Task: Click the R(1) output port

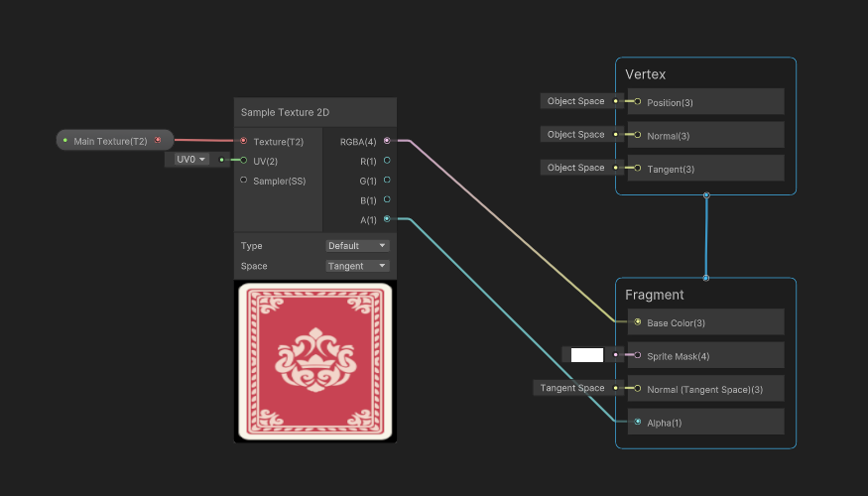Action: coord(387,161)
